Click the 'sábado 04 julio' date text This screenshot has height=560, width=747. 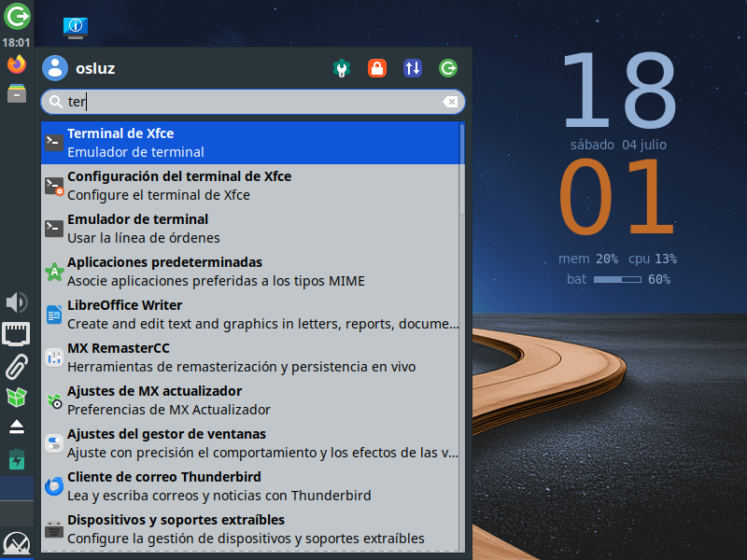618,145
